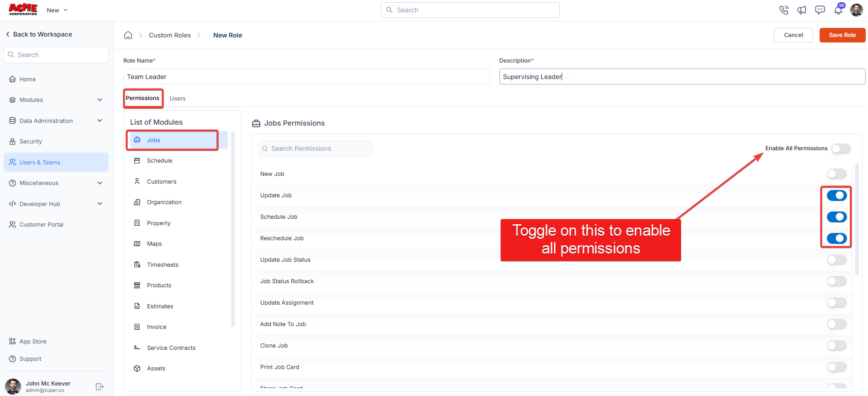Click the Support help icon
Screen dimensions: 868x396
click(12, 359)
